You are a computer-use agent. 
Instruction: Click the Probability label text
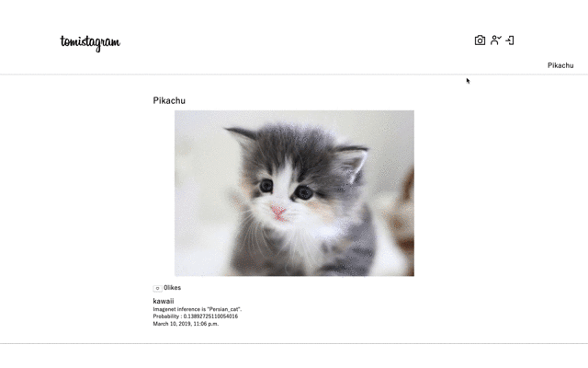(165, 316)
